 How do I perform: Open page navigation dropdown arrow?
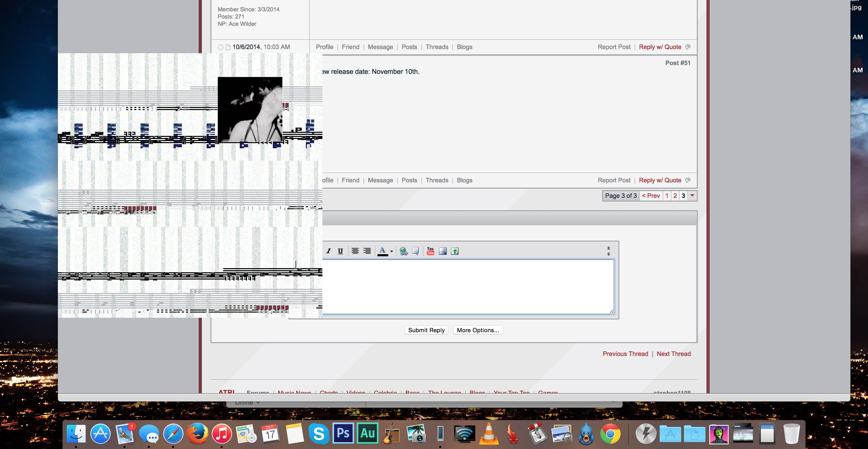[692, 196]
